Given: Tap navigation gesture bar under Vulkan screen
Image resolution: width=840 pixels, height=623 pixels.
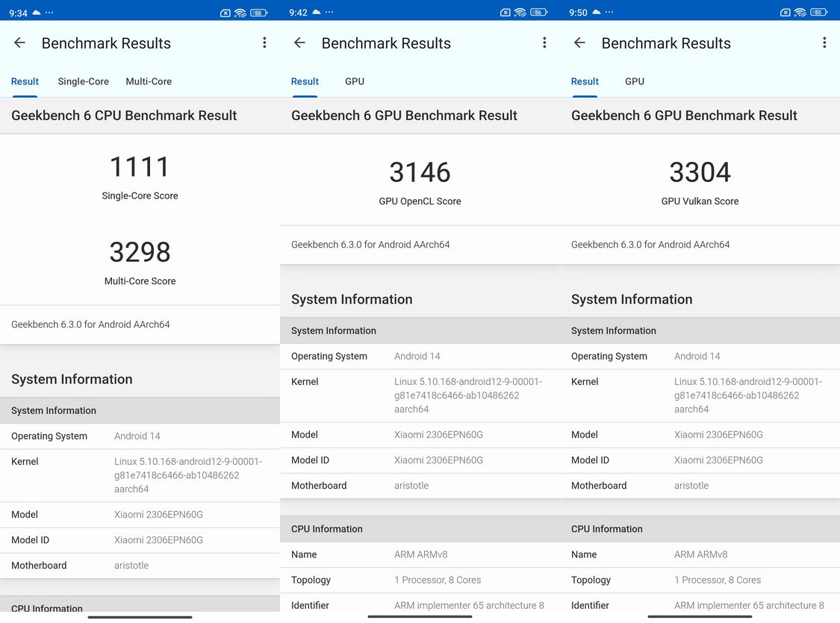Looking at the screenshot, I should (700, 616).
